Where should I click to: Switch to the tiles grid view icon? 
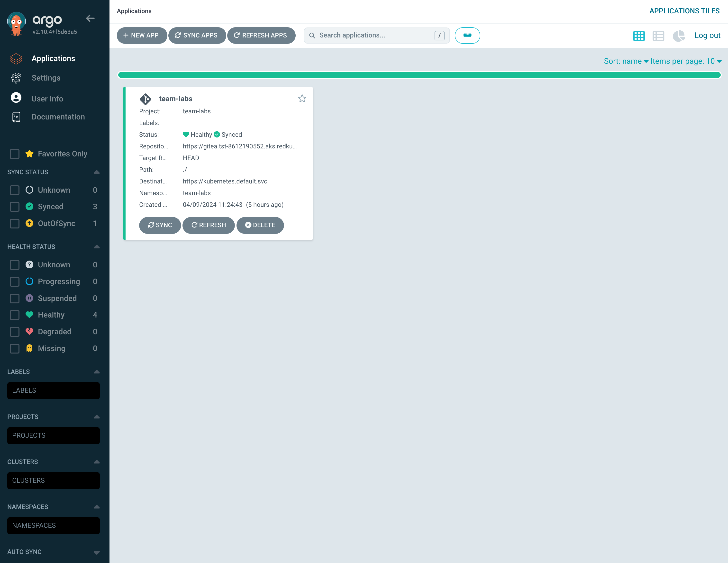click(x=639, y=36)
